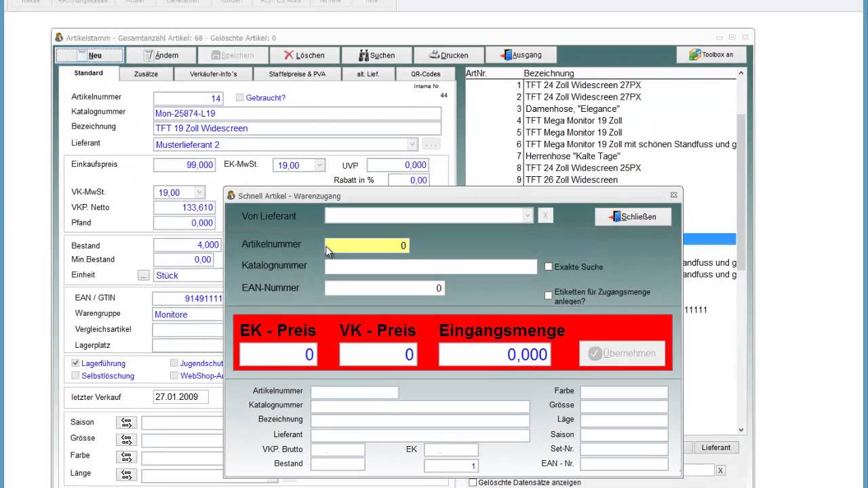Enable Gelöschte Datensätze anzeigen checkbox
The width and height of the screenshot is (868, 488).
pyautogui.click(x=473, y=483)
